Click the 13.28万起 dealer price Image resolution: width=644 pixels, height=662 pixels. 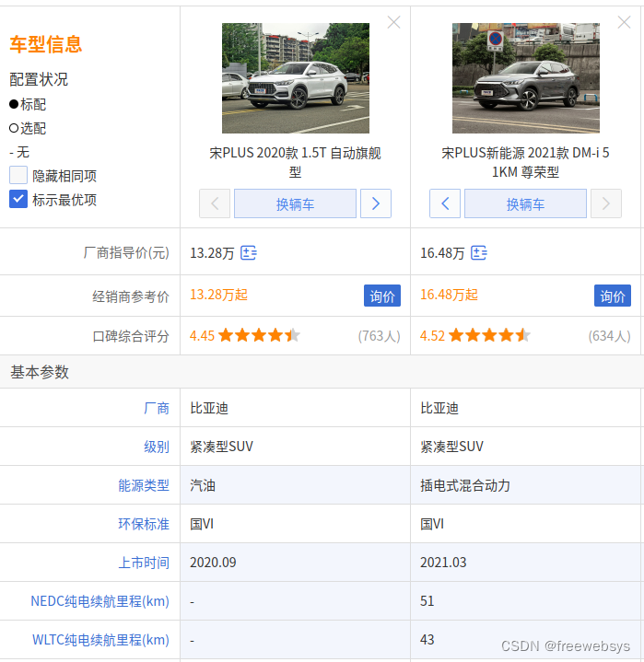(x=219, y=295)
